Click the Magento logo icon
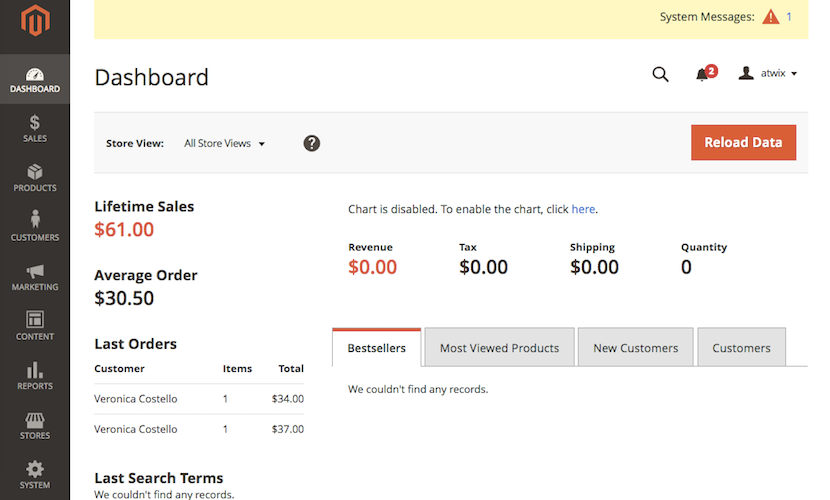Viewport: 830px width, 500px height. coord(35,21)
